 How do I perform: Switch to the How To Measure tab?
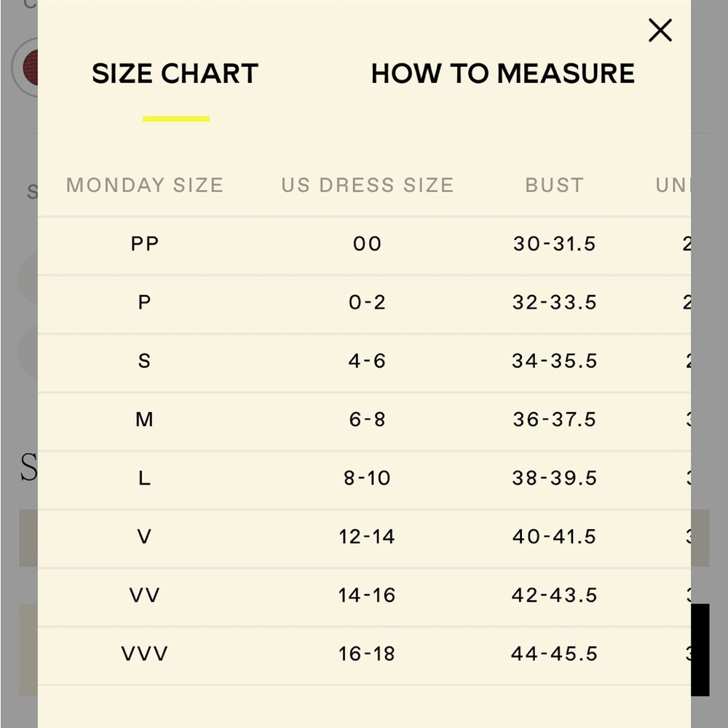(503, 74)
